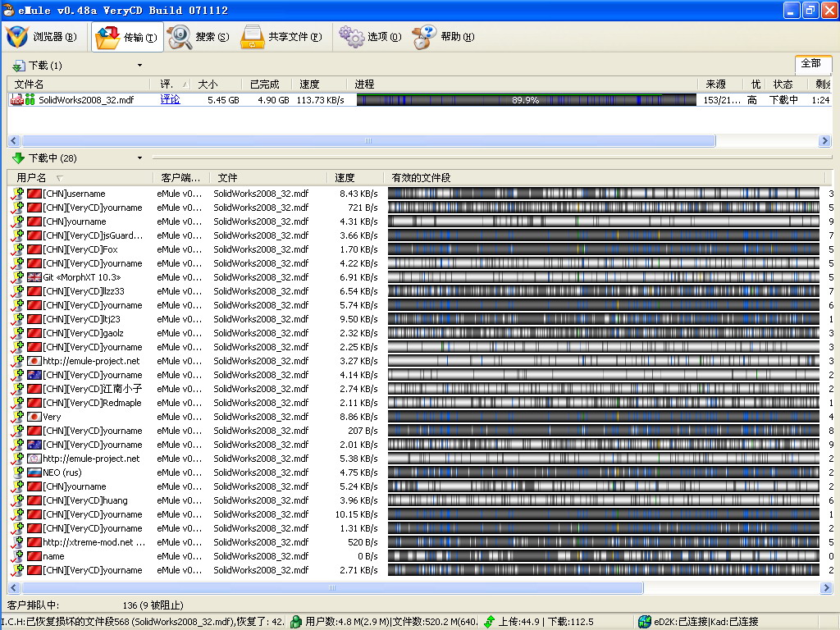
Task: Sort downloads by 文件名 column header
Action: pos(78,84)
